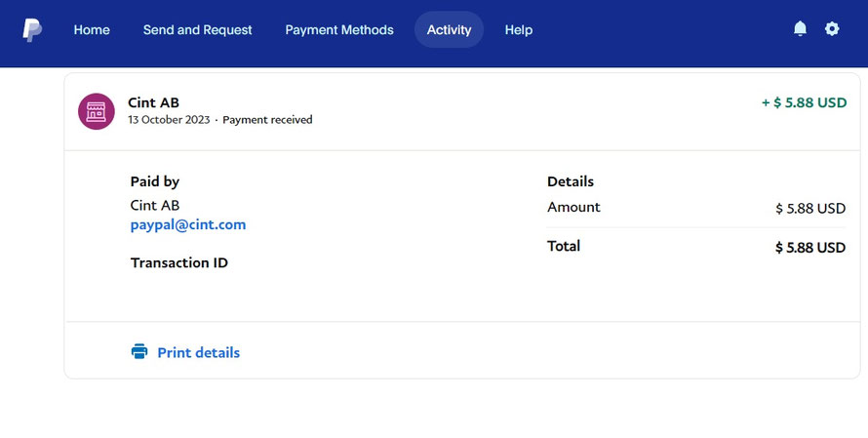
Task: Click the Payment received status text
Action: click(x=267, y=120)
